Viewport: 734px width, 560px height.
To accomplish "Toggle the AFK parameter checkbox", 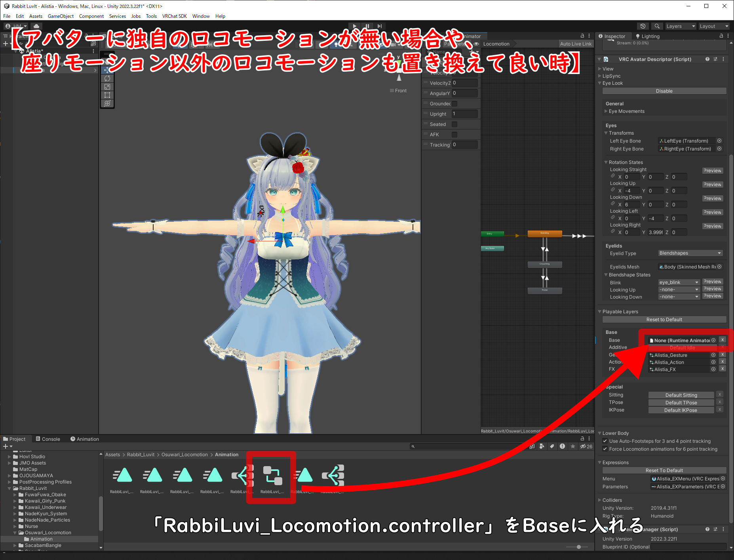I will (x=454, y=134).
